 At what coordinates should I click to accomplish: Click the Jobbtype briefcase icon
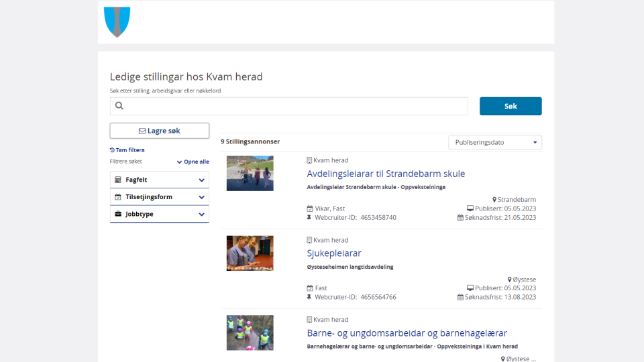tap(118, 214)
